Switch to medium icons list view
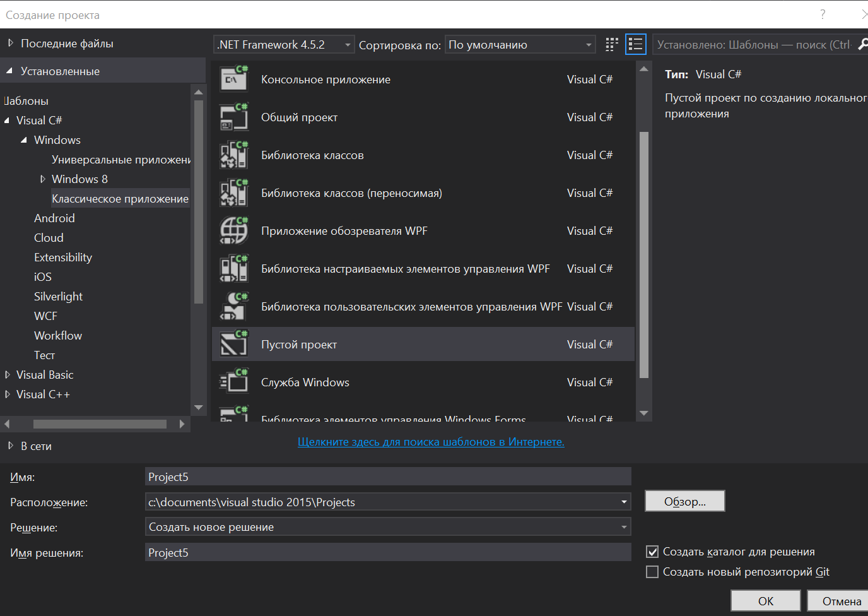This screenshot has width=868, height=616. point(636,44)
